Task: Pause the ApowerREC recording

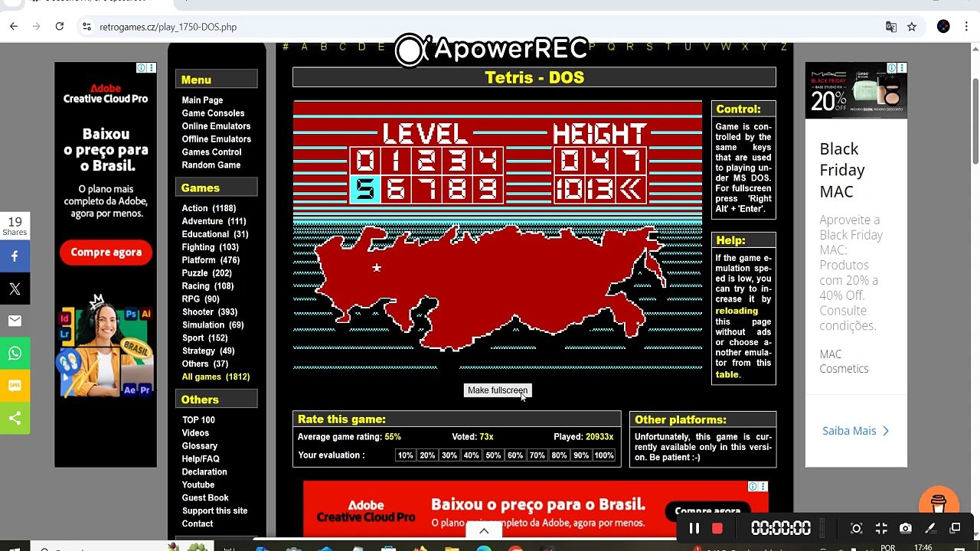Action: pyautogui.click(x=694, y=528)
